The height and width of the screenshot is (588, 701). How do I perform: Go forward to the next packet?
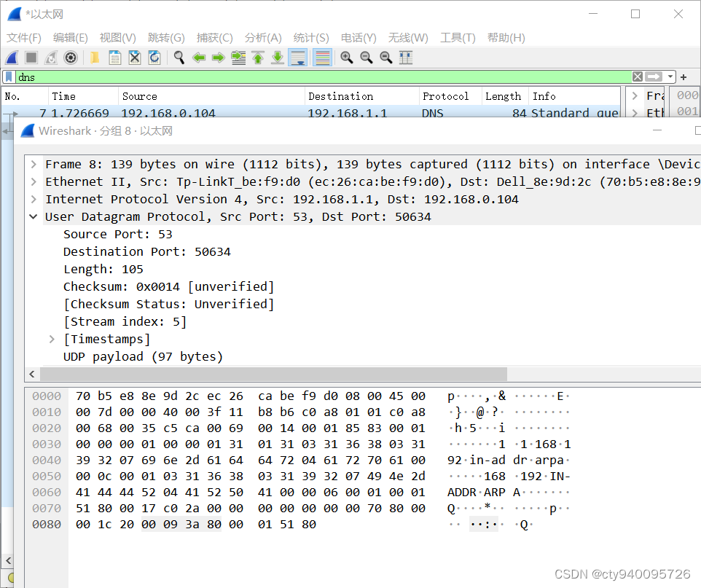[x=218, y=58]
